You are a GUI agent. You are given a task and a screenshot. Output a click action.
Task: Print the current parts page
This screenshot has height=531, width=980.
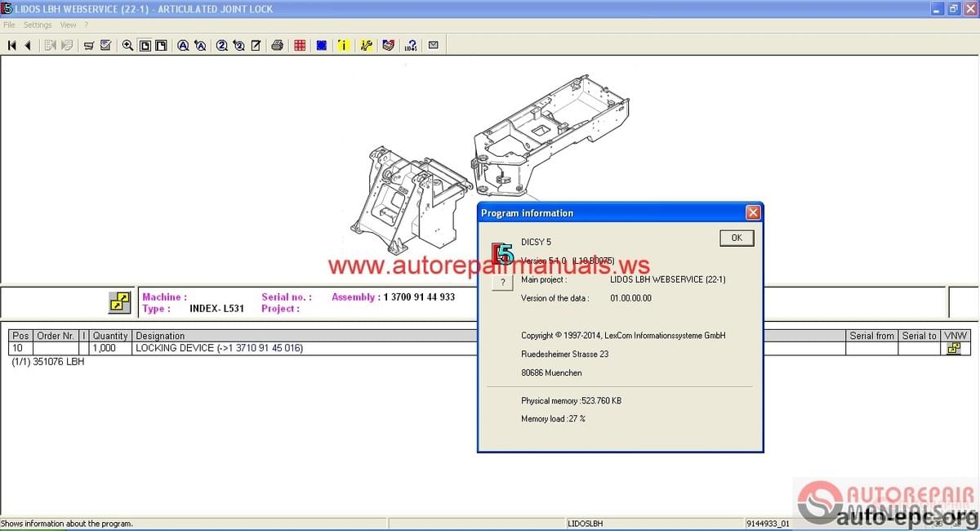[x=278, y=46]
